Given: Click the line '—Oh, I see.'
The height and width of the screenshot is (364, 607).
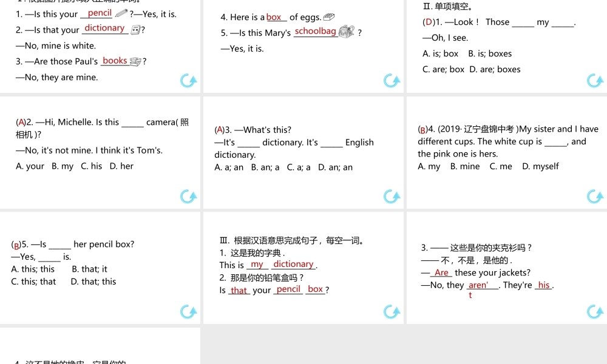Looking at the screenshot, I should point(445,38).
